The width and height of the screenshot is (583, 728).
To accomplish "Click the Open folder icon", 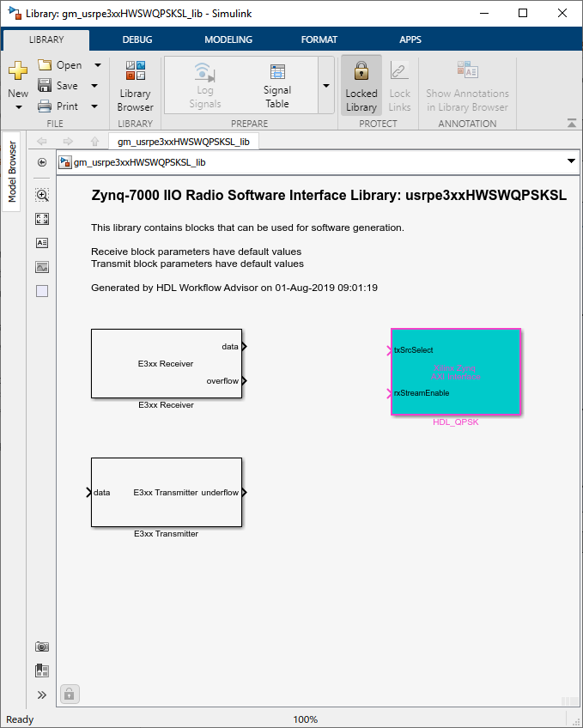I will tap(45, 64).
